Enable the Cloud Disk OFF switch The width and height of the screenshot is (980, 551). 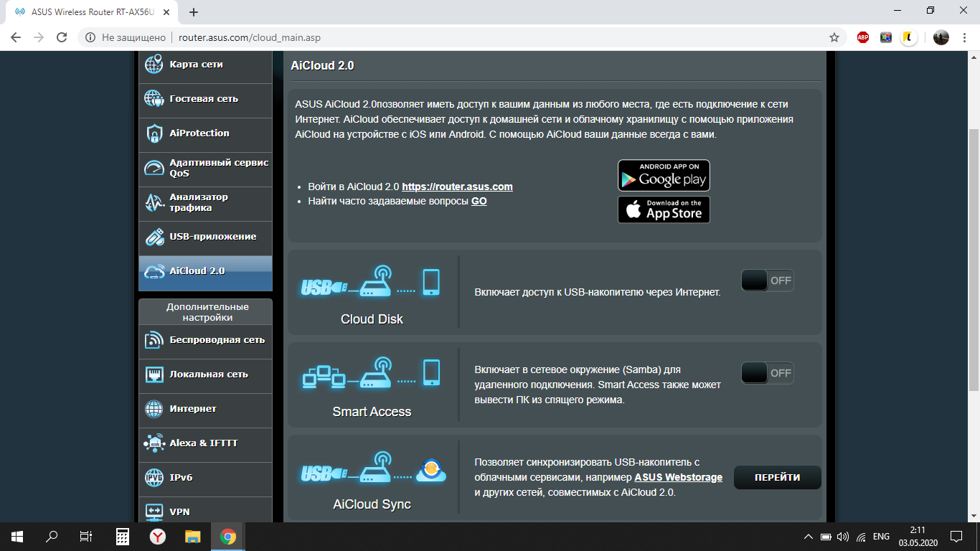click(767, 281)
